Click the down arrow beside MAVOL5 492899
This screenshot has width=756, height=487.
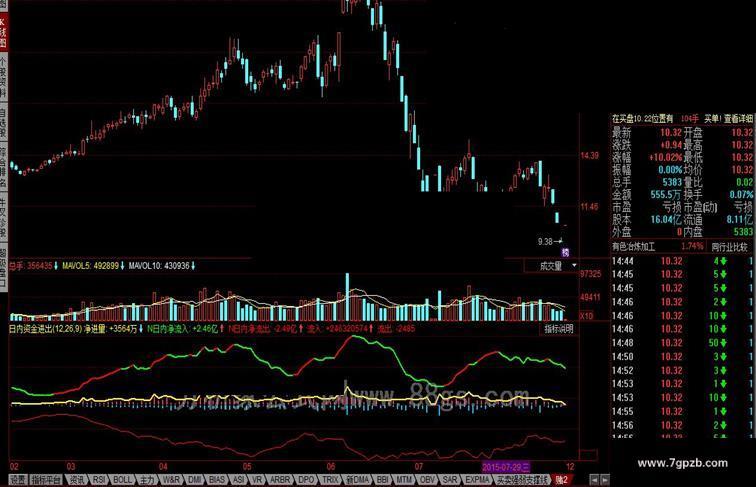pyautogui.click(x=122, y=266)
